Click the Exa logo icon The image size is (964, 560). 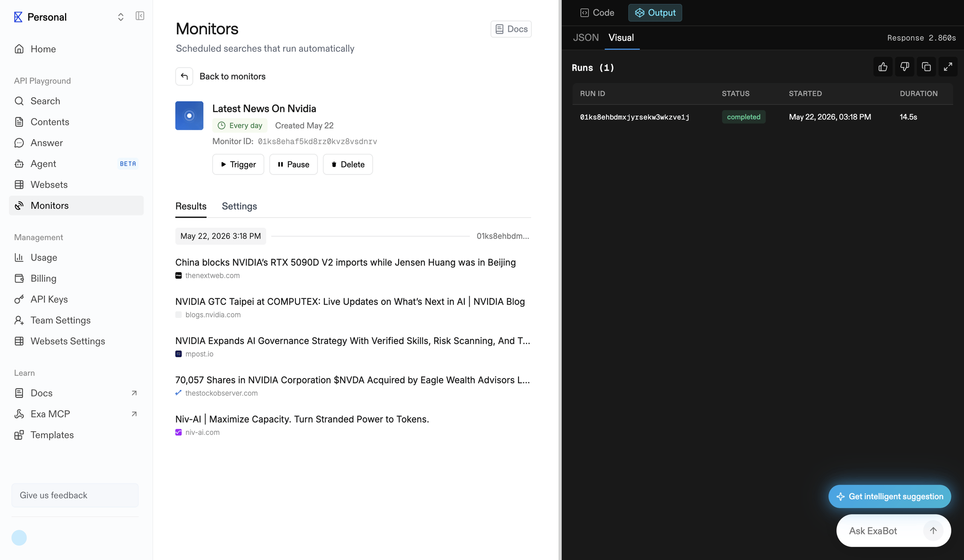click(x=18, y=17)
